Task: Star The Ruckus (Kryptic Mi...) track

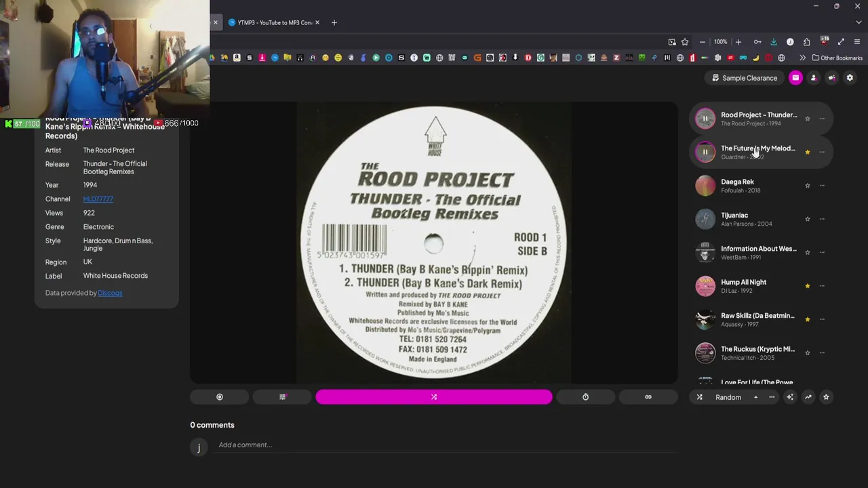Action: [807, 352]
